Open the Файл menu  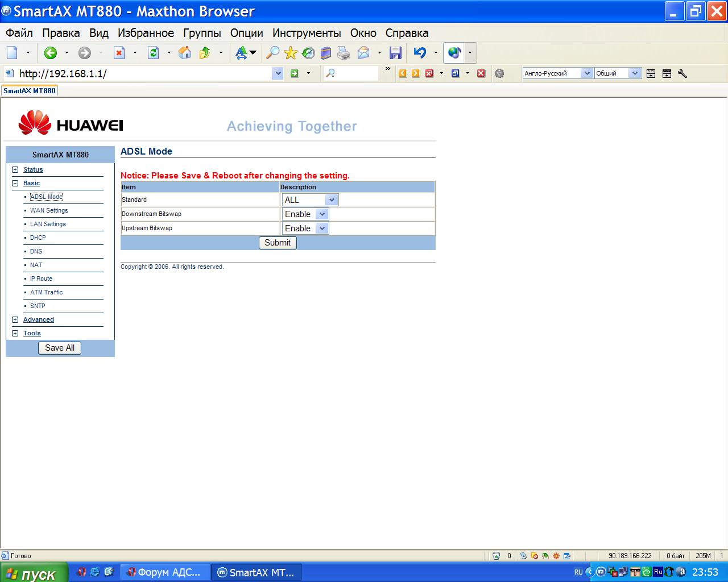coord(19,33)
